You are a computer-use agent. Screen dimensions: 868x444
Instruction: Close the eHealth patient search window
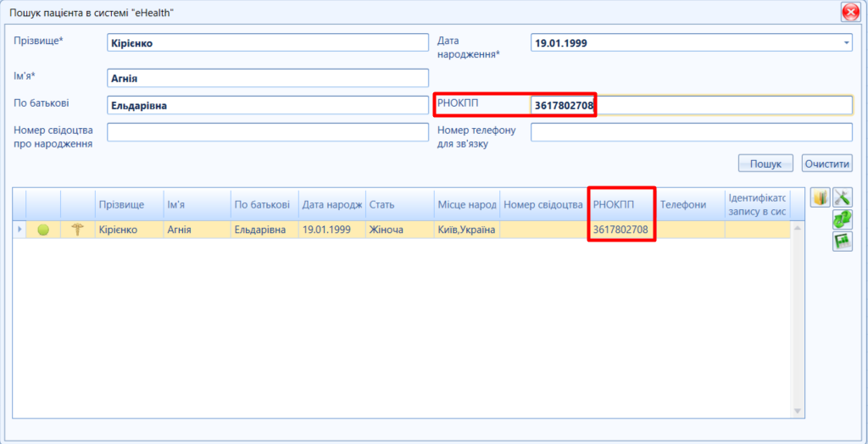tap(849, 12)
